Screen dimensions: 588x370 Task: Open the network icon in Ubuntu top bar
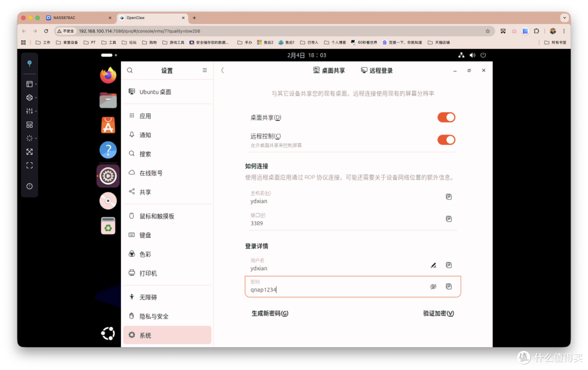point(461,55)
